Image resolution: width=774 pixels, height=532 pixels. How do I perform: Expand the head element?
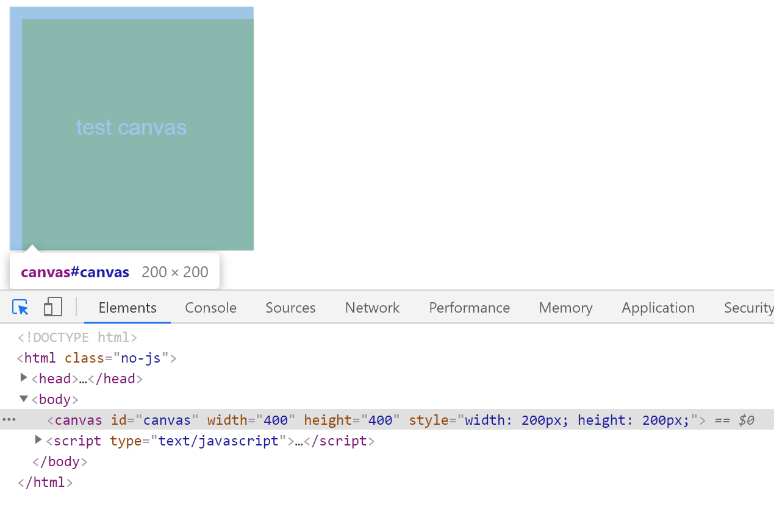click(x=23, y=378)
